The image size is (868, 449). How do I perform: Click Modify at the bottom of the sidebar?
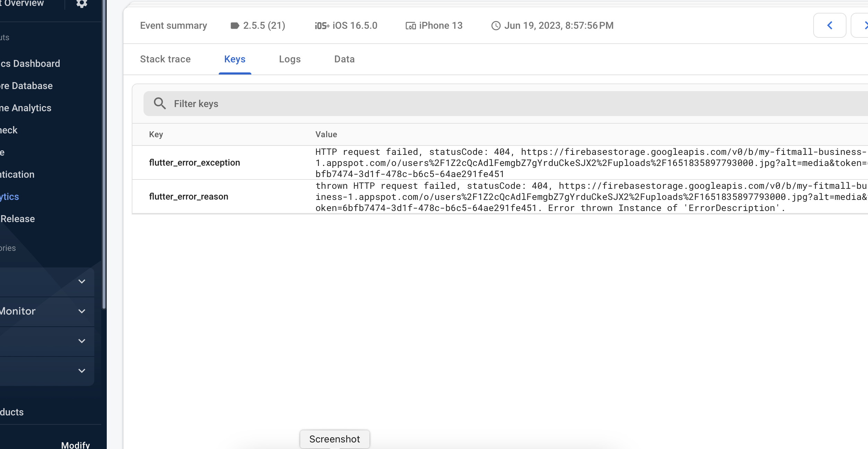pos(76,444)
